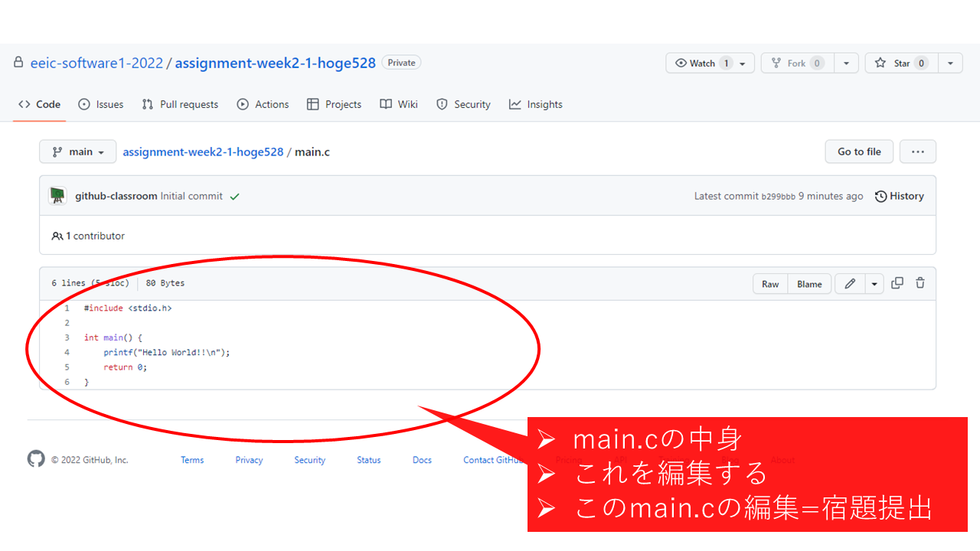Click the GitHub logo in footer
980x551 pixels.
point(36,459)
